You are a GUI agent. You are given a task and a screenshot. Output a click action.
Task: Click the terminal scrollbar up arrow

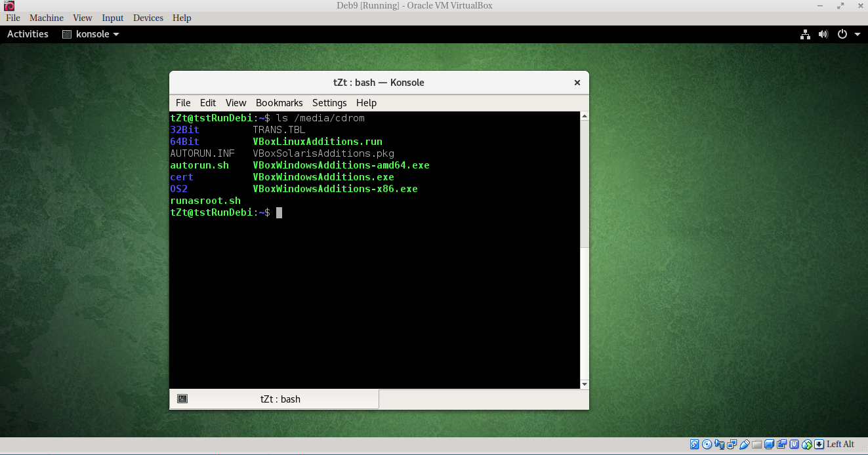[584, 117]
